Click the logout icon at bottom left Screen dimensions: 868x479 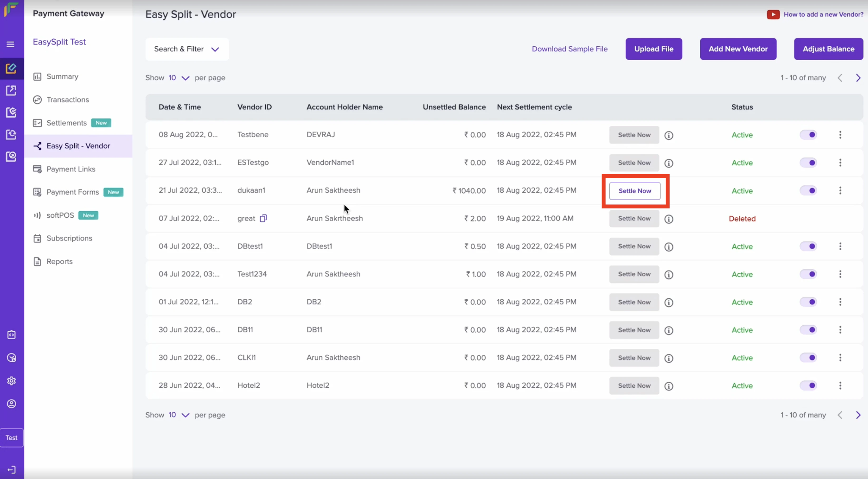click(x=11, y=470)
